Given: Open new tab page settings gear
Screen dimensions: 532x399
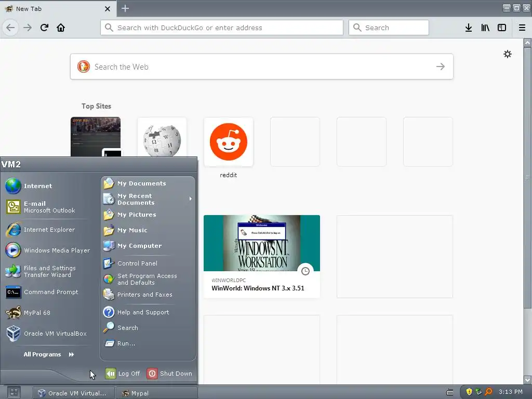Looking at the screenshot, I should (508, 54).
